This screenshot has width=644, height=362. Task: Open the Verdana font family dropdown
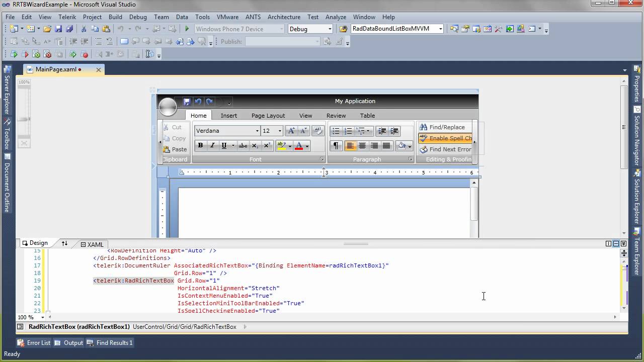pos(257,131)
